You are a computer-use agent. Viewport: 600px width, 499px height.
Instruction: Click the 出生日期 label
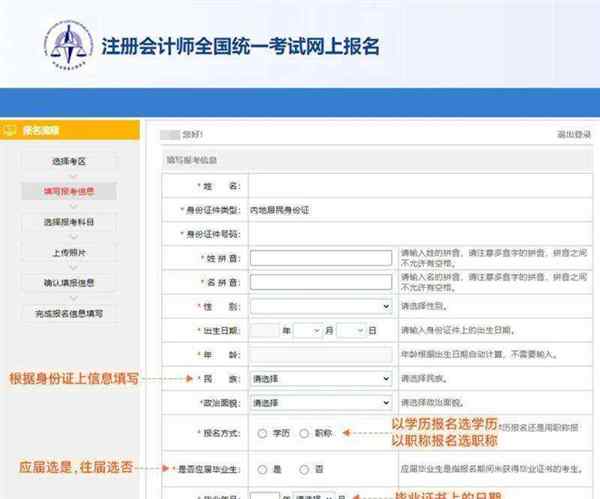219,331
